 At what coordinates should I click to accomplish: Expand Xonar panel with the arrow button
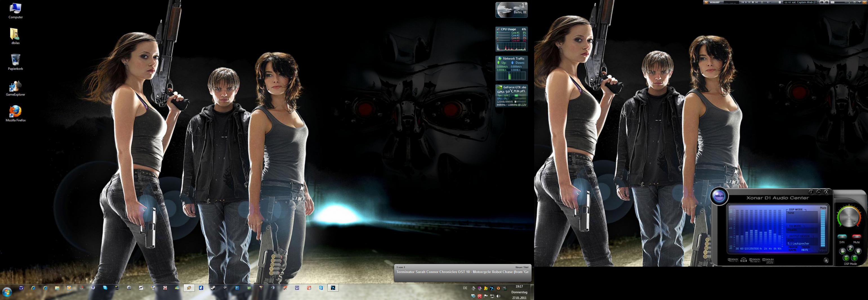[x=826, y=260]
